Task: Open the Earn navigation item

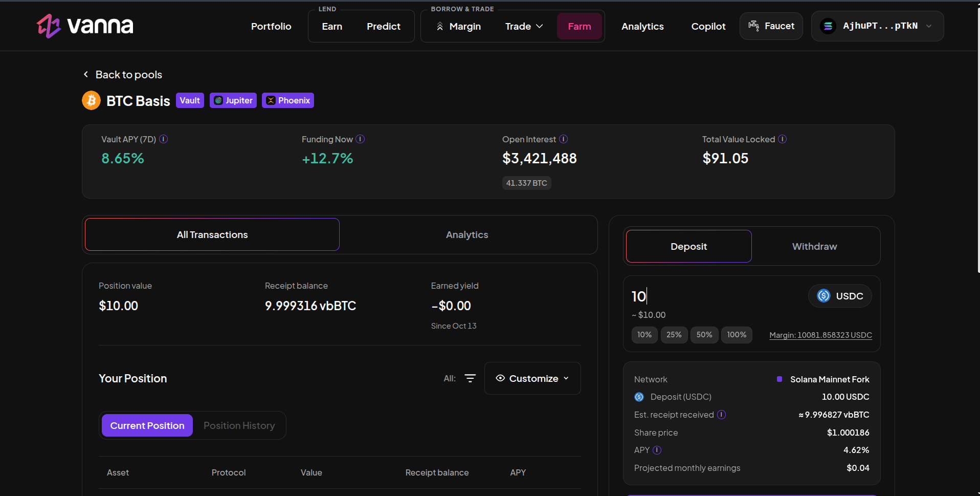Action: click(x=332, y=26)
